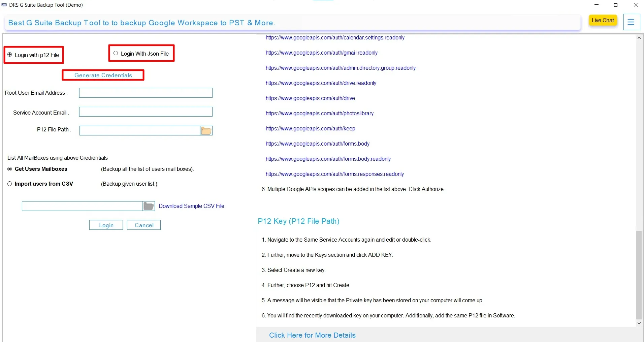Click scroll up arrow of instructions panel
This screenshot has width=644, height=342.
point(639,38)
